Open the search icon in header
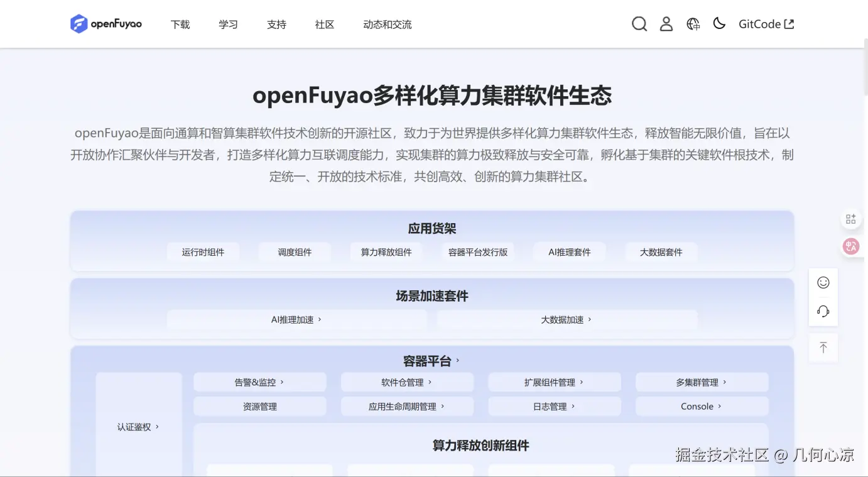Viewport: 868px width, 477px height. (x=639, y=24)
